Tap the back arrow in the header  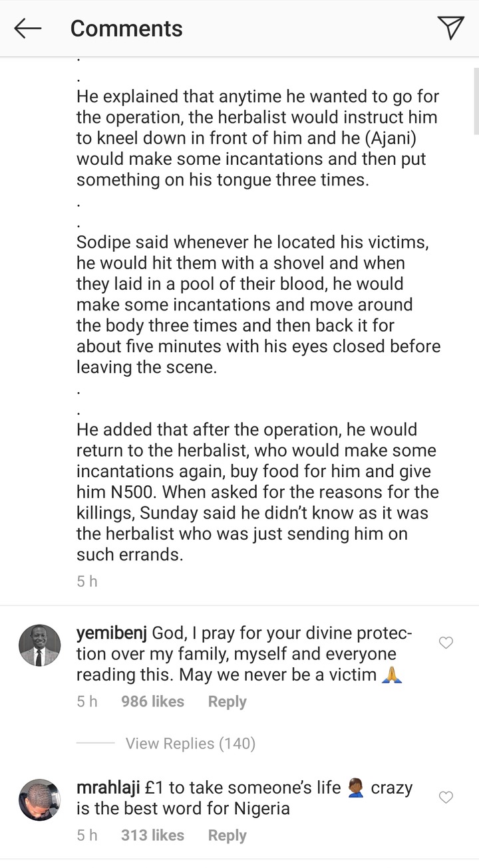tap(28, 28)
